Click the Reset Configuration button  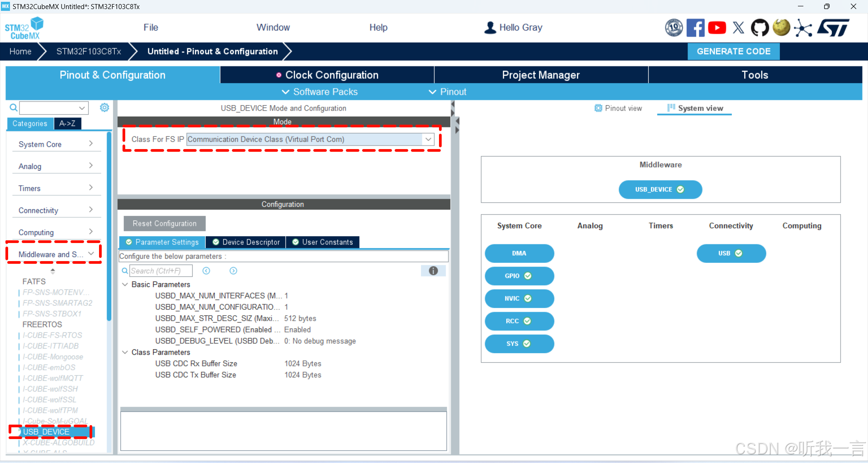pos(165,224)
